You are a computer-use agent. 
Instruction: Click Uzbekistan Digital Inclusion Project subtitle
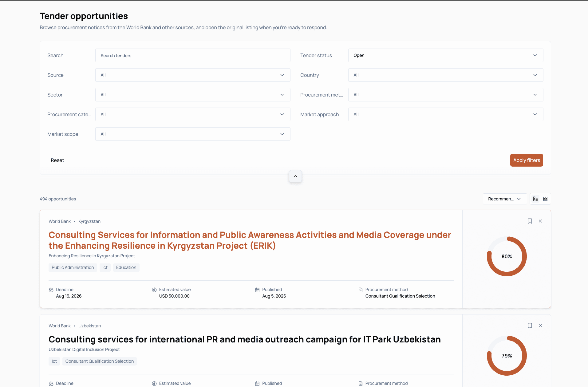(84, 349)
